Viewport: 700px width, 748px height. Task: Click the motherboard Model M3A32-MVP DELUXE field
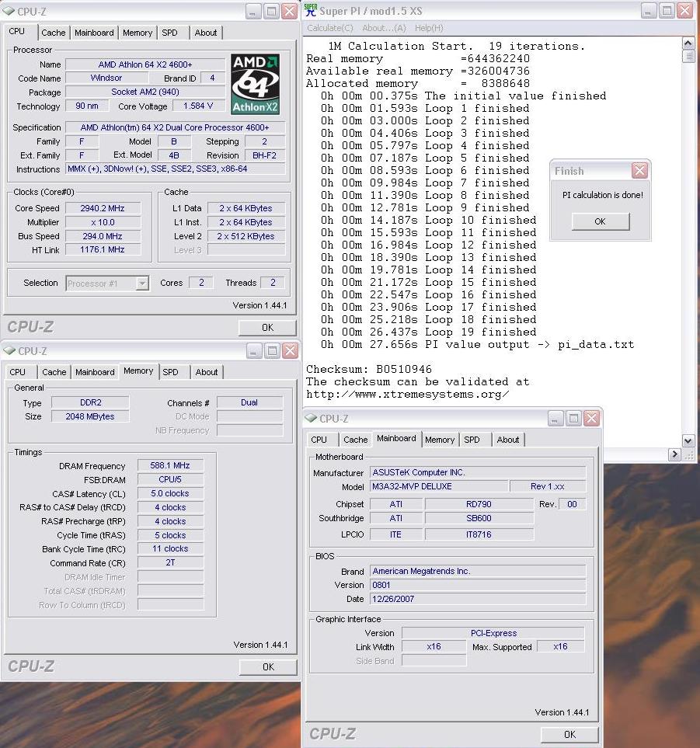pos(438,486)
